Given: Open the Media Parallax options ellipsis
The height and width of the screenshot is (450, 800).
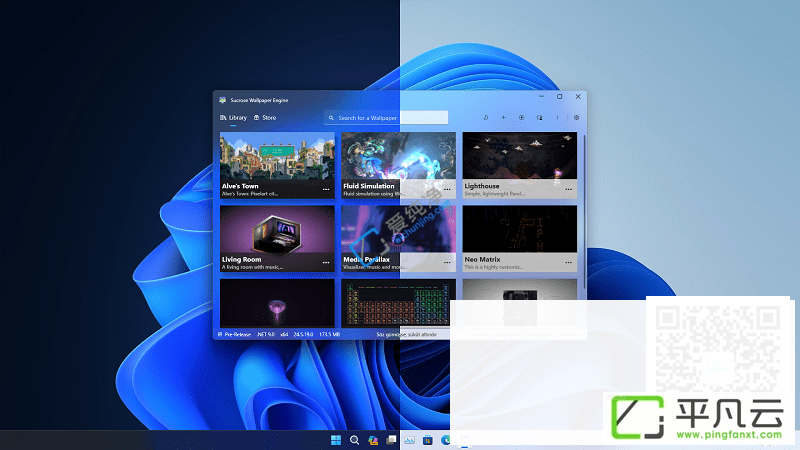Looking at the screenshot, I should point(447,263).
